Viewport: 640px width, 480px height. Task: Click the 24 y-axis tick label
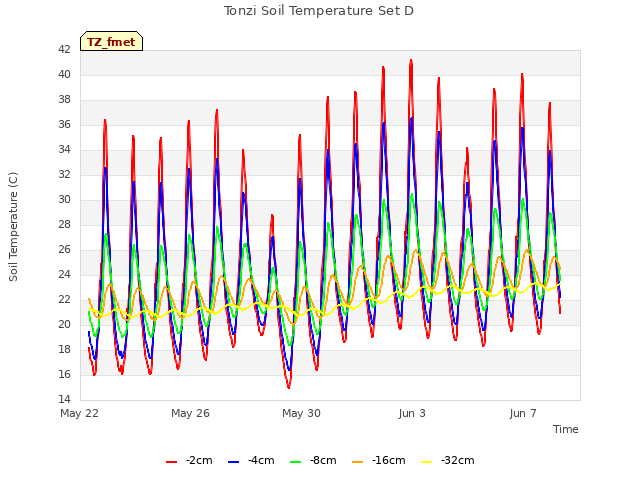click(x=64, y=274)
